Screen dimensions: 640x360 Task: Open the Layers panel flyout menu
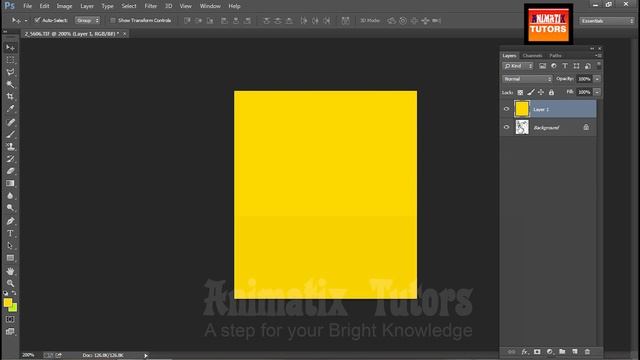pyautogui.click(x=598, y=56)
